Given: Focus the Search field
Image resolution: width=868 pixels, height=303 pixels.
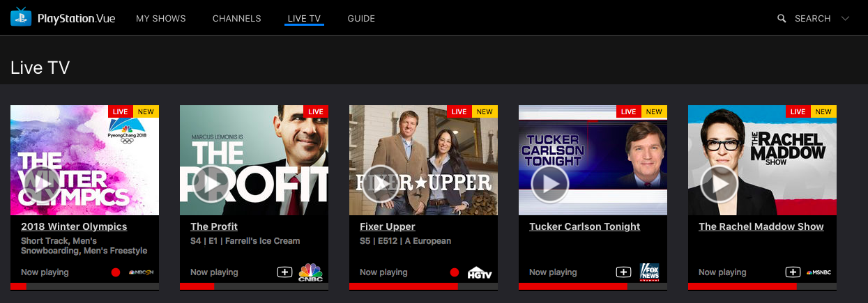Looking at the screenshot, I should tap(813, 19).
